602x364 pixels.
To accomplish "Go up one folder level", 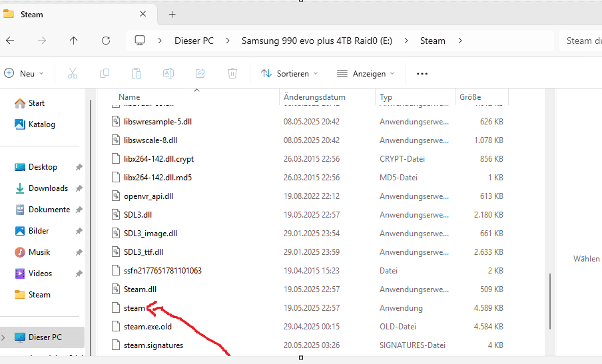I will 73,41.
